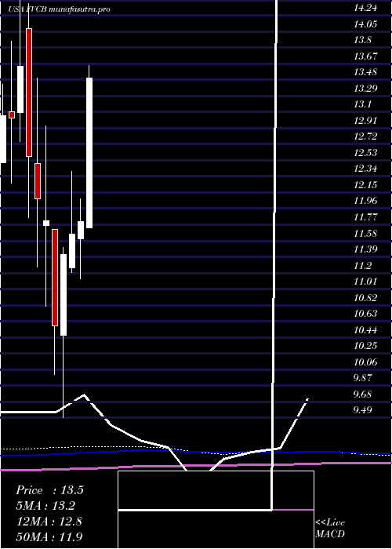Click the large white candle at far right of series
Image resolution: width=392 pixels, height=549 pixels.
coord(89,153)
